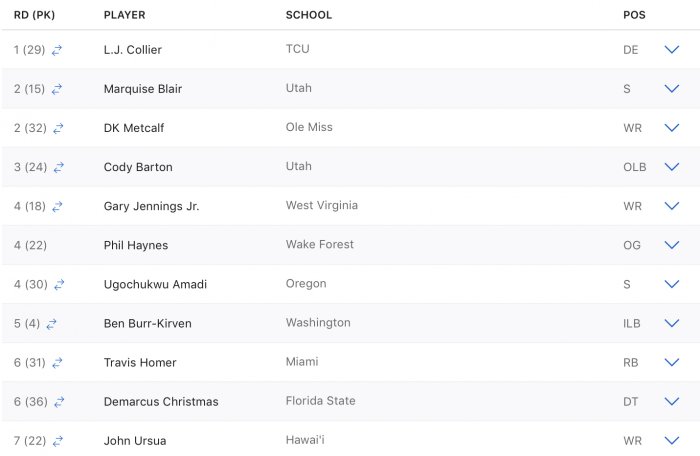Expand the L.J. Collier row chevron

tap(671, 50)
